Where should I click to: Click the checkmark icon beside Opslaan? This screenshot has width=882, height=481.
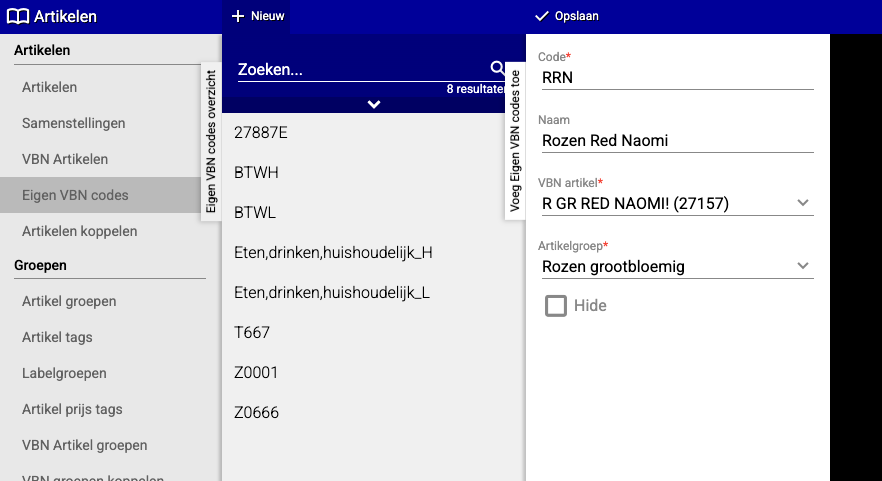[542, 16]
